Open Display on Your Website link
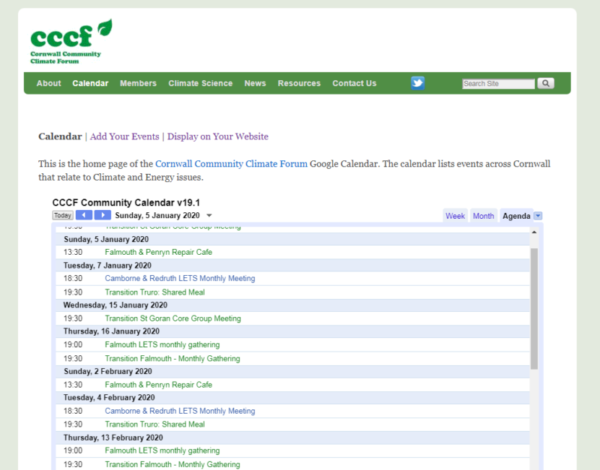 [217, 136]
